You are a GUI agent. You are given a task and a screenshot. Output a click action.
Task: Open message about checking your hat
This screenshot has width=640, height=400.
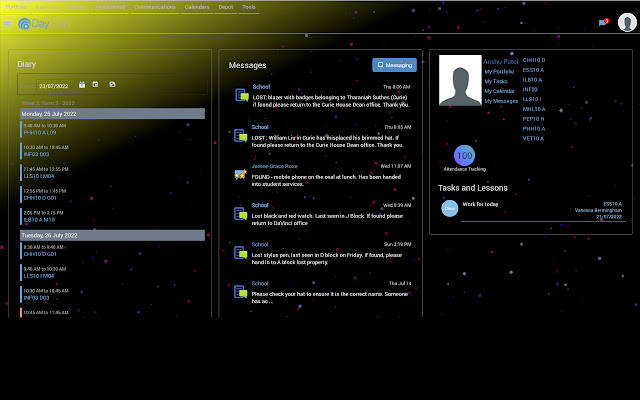pyautogui.click(x=330, y=298)
